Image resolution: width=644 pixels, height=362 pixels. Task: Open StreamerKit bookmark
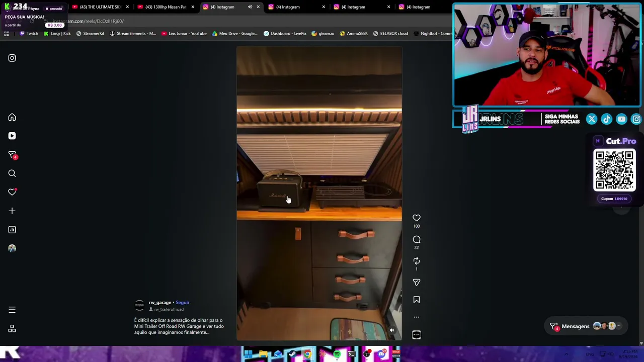pos(90,34)
